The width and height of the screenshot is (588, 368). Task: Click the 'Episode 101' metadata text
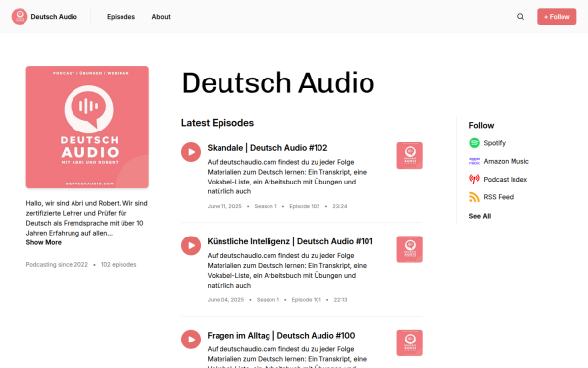(307, 300)
